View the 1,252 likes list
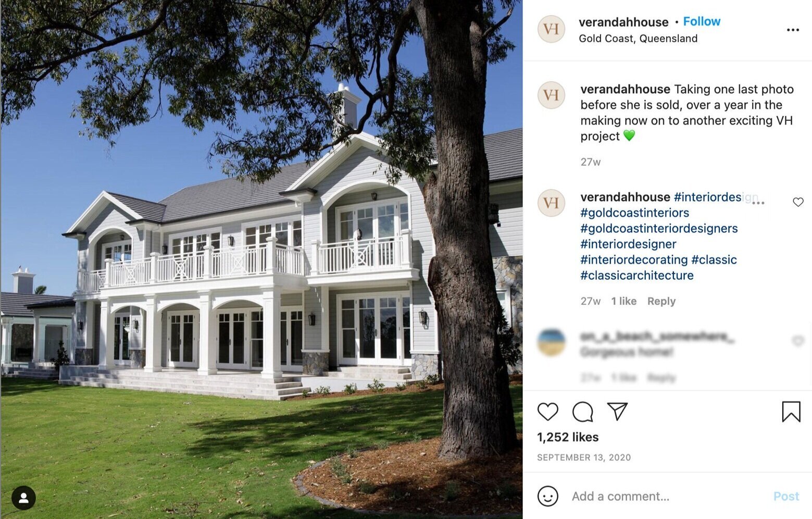 point(568,437)
